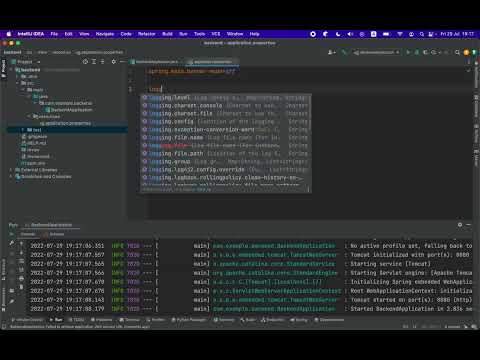
Task: Click the soft-wrap icon in console toolbar
Action: [x=21, y=261]
